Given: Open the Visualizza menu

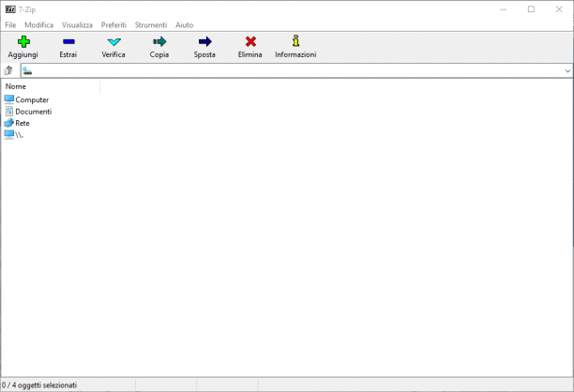Looking at the screenshot, I should (x=77, y=25).
